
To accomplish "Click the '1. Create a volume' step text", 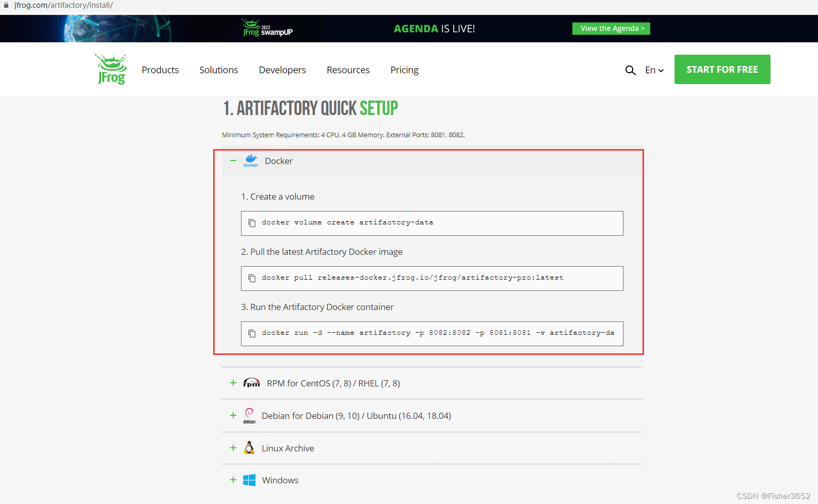I will 278,197.
